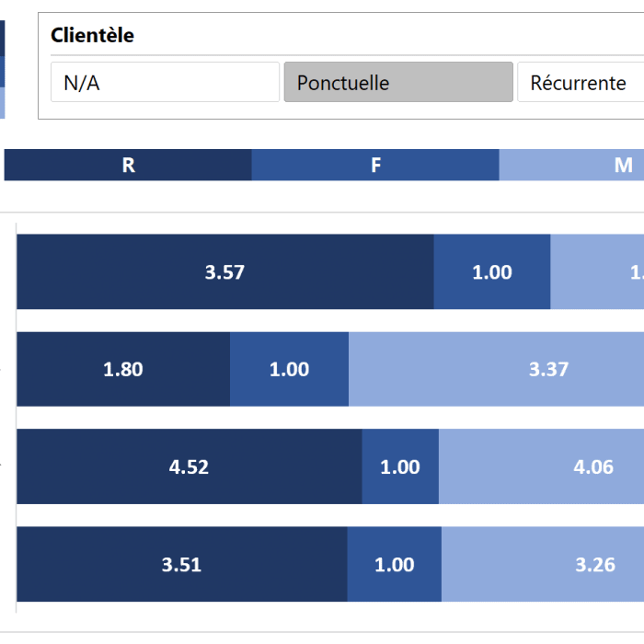Screen dimensions: 644x644
Task: Click the F column header
Action: coord(375,166)
